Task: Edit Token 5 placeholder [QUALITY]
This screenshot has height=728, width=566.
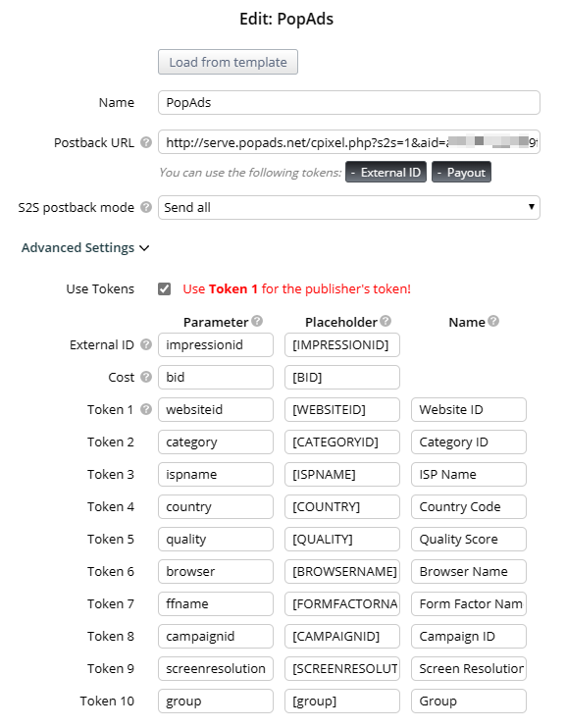Action: click(x=342, y=539)
